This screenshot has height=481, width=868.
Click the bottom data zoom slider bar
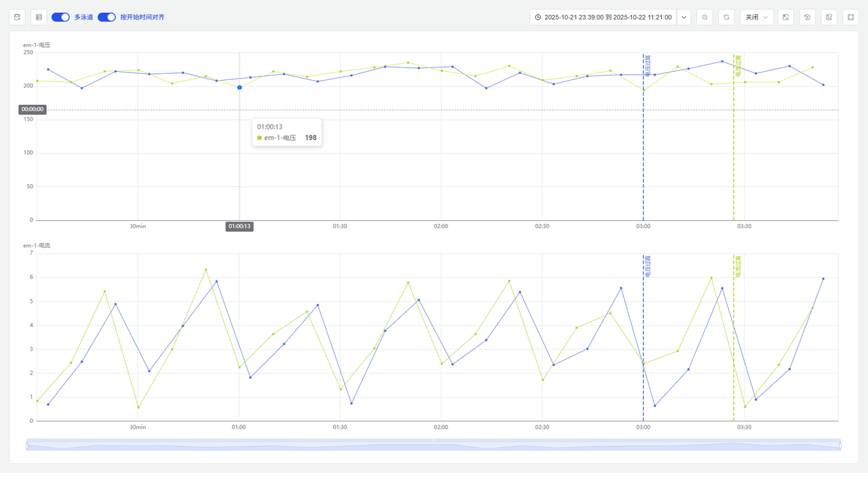point(433,446)
